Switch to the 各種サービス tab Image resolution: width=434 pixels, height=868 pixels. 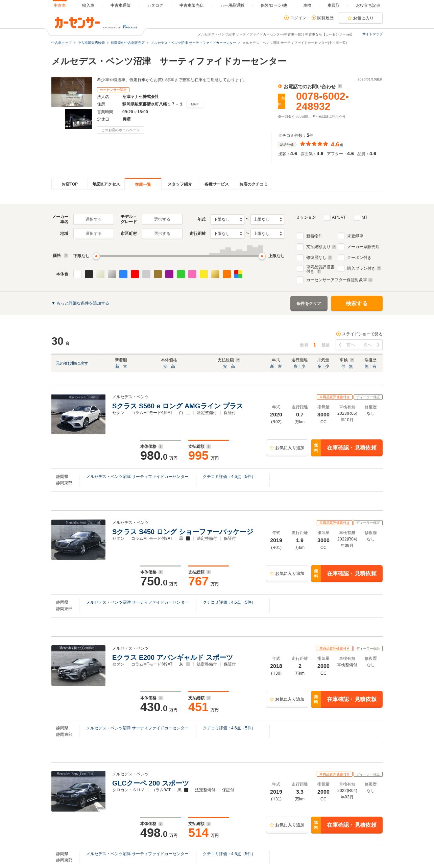(x=217, y=184)
